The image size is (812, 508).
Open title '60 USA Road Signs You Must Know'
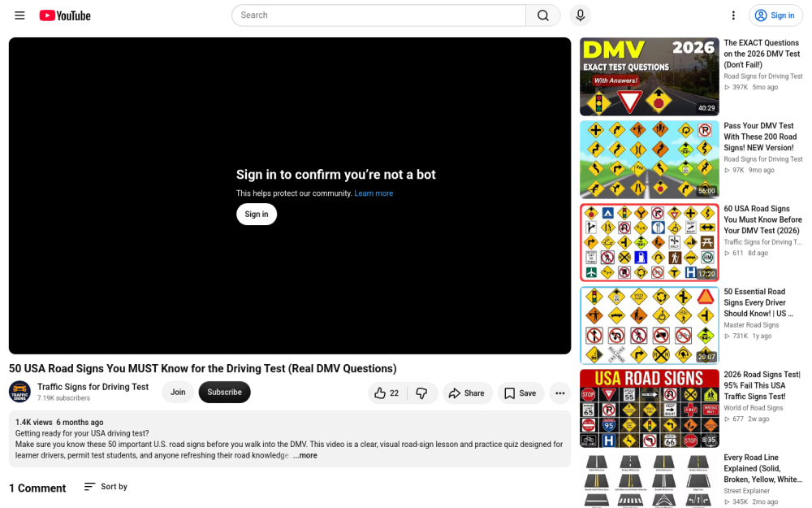[762, 219]
